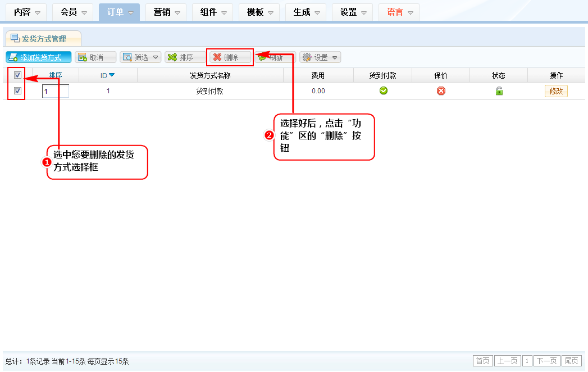Go to 下一页 next page

[x=546, y=361]
